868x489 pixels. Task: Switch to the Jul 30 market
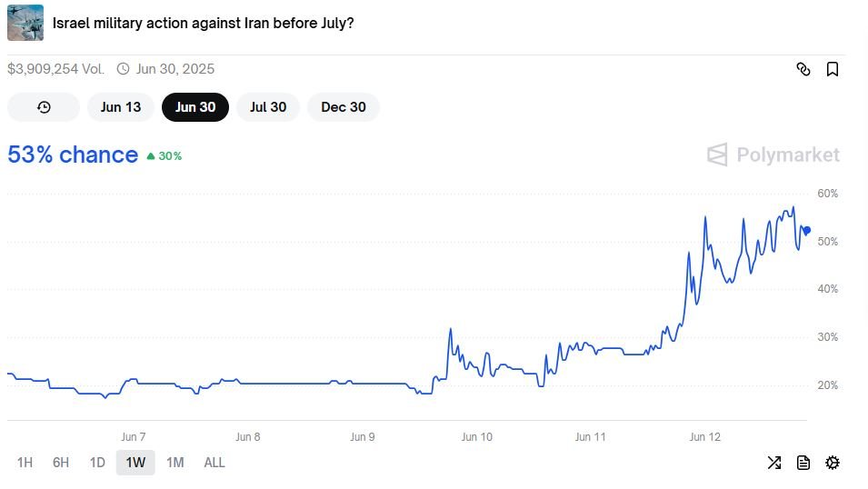(x=268, y=107)
